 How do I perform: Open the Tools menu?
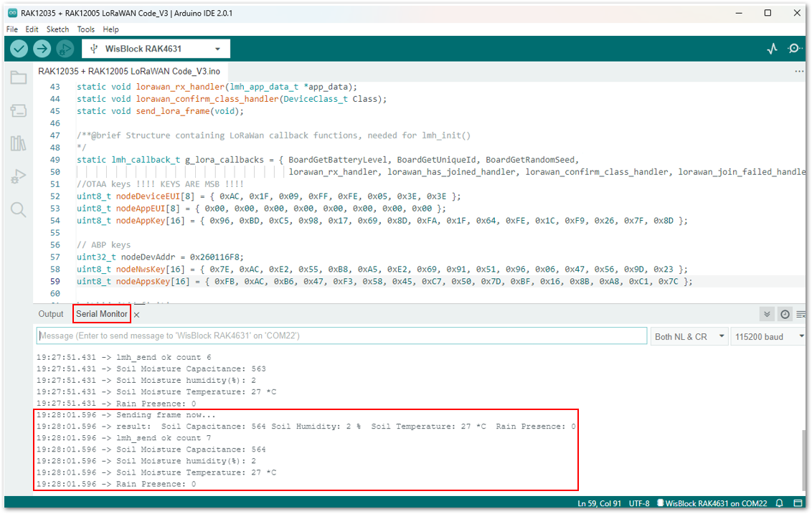[x=86, y=29]
